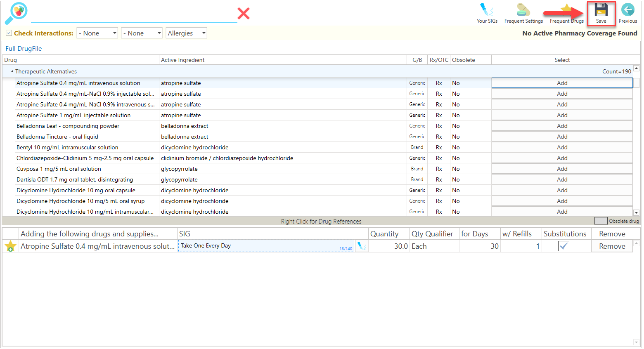Click the Brand label in the Bentyl row
The height and width of the screenshot is (349, 644).
coord(417,147)
